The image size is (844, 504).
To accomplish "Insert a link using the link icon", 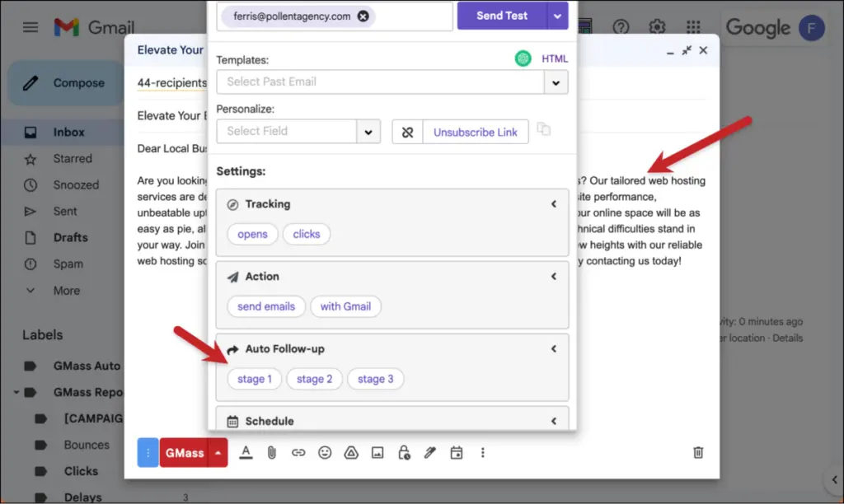I will click(298, 452).
